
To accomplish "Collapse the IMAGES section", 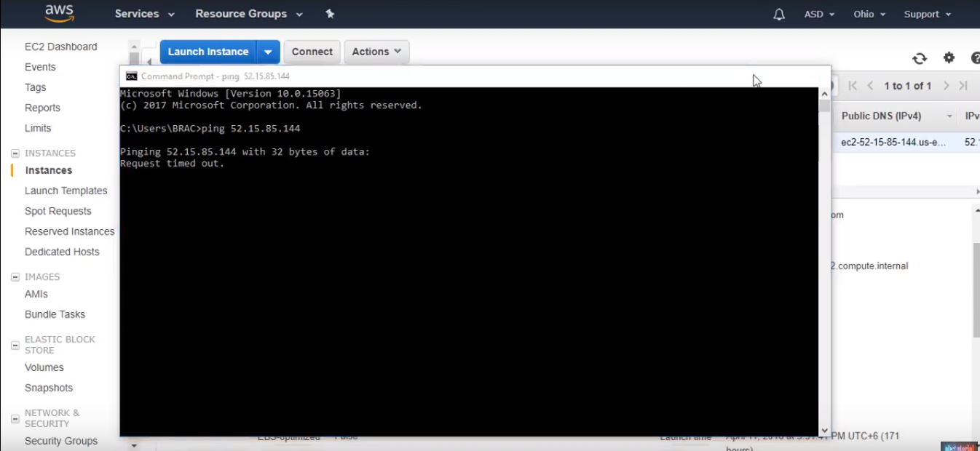I will coord(15,277).
